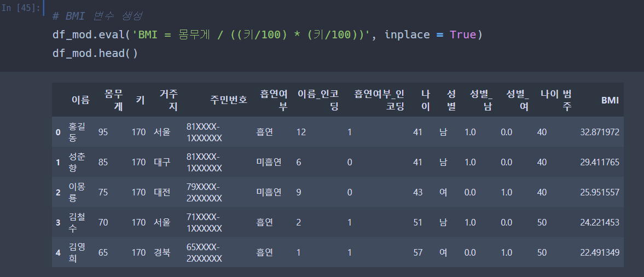Click the 대전 residence cell
644x277 pixels.
pyautogui.click(x=162, y=192)
